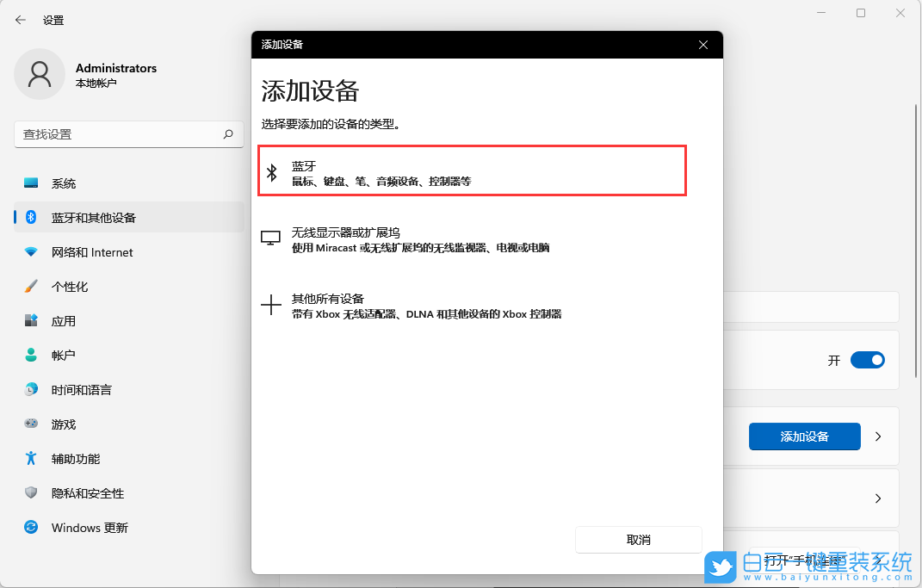922x588 pixels.
Task: Open 游戏 settings via the Xbox icon
Action: coord(30,424)
